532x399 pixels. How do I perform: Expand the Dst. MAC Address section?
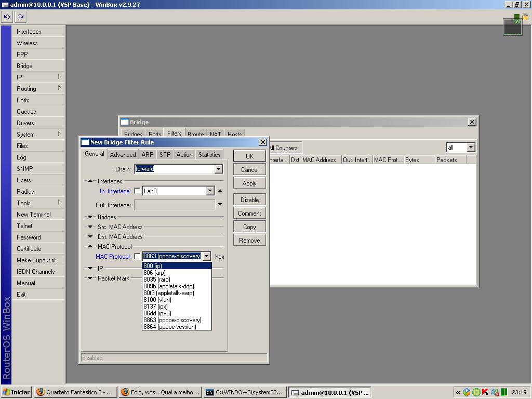pyautogui.click(x=90, y=236)
